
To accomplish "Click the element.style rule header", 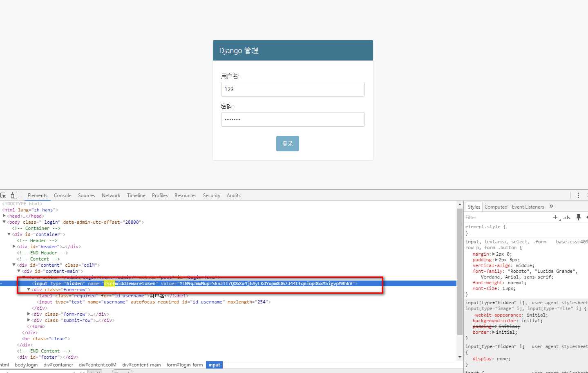I will [x=485, y=227].
